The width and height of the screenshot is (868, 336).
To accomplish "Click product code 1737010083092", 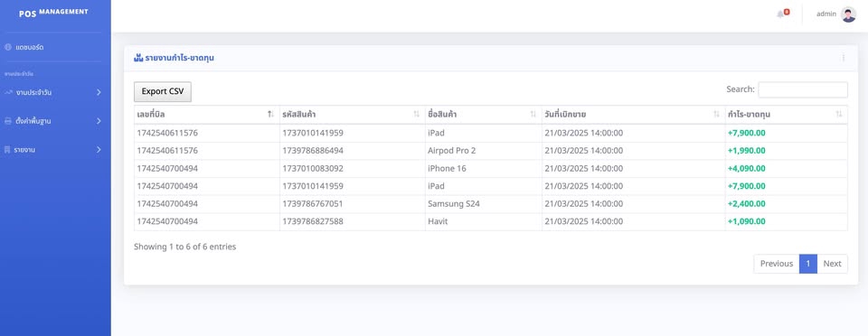I will (313, 168).
